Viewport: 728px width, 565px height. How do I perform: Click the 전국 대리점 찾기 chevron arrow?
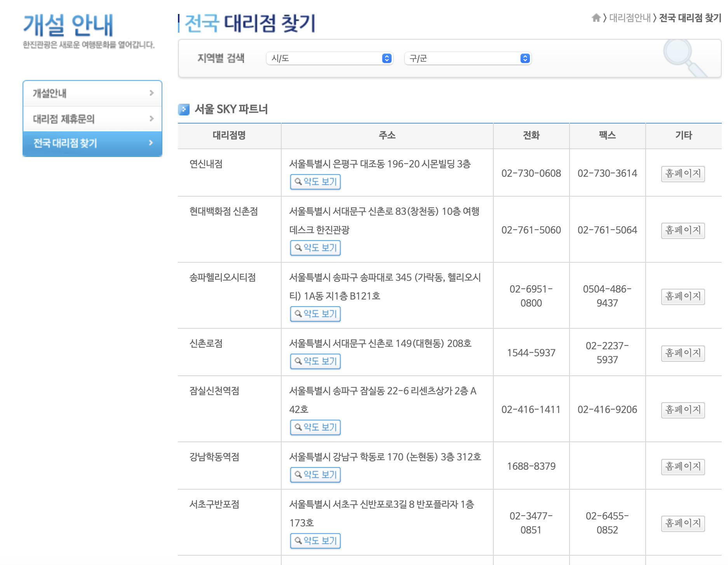pyautogui.click(x=151, y=143)
